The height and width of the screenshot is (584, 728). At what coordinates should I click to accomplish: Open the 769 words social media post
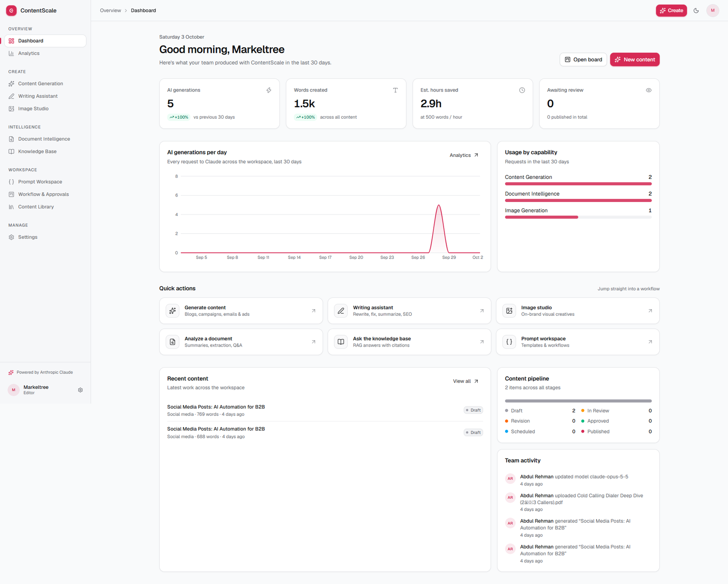[x=325, y=410]
